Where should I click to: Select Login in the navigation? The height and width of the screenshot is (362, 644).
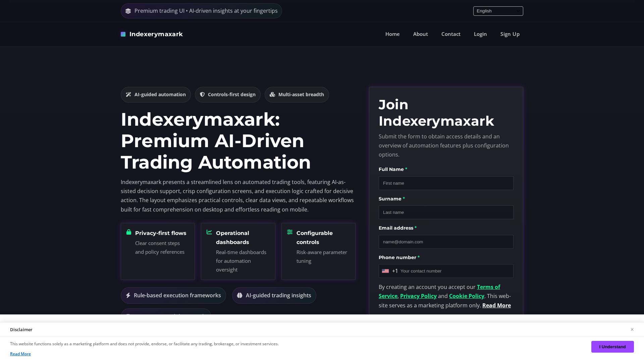click(x=480, y=34)
